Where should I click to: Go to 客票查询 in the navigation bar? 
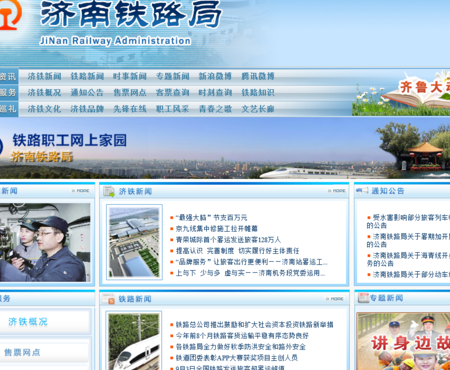[x=172, y=93]
